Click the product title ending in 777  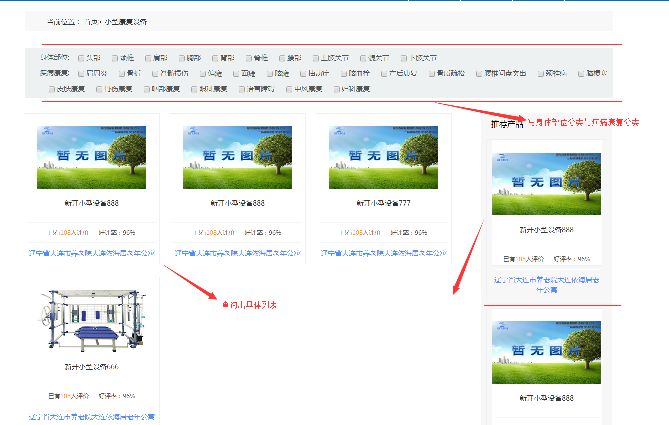tap(383, 203)
